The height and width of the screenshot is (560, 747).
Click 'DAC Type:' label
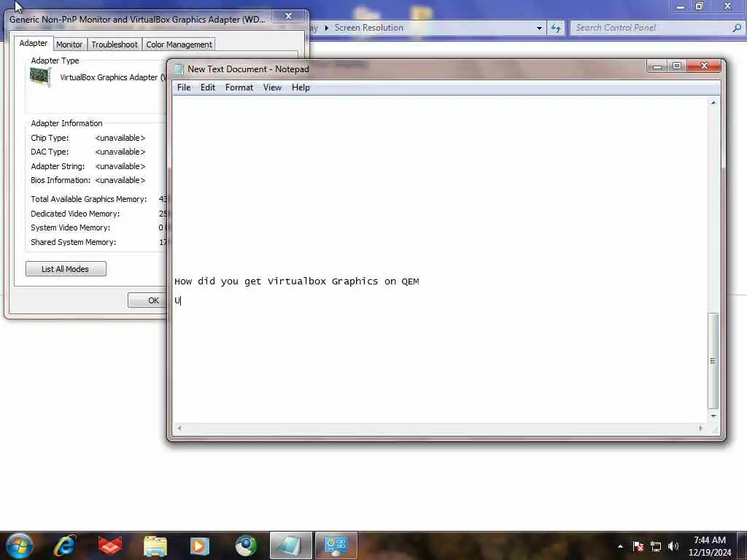point(50,152)
